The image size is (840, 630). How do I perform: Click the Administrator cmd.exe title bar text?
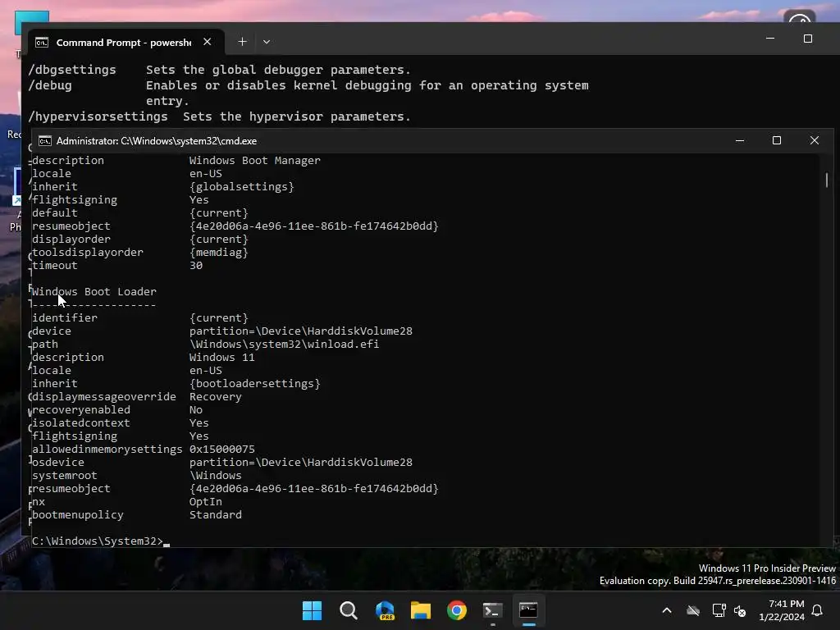[157, 141]
